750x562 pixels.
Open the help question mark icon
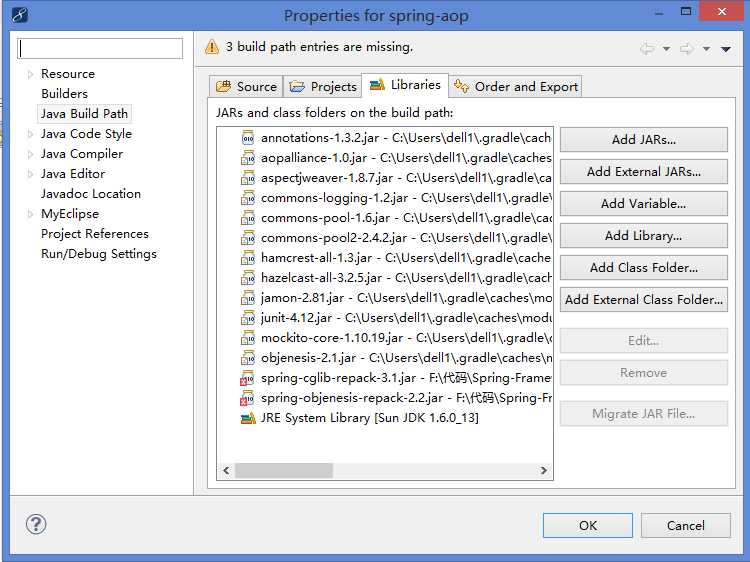pyautogui.click(x=36, y=524)
